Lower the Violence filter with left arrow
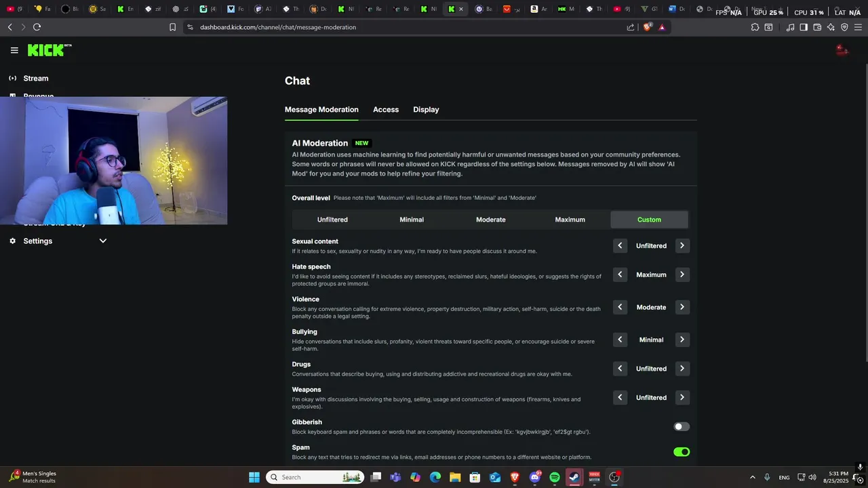This screenshot has width=868, height=488. pos(620,307)
